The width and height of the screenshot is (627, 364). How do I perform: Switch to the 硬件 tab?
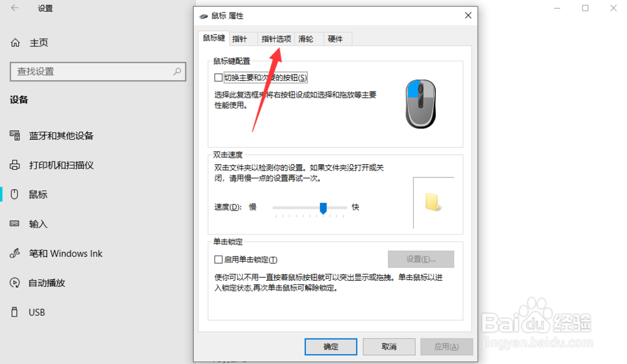pos(335,39)
